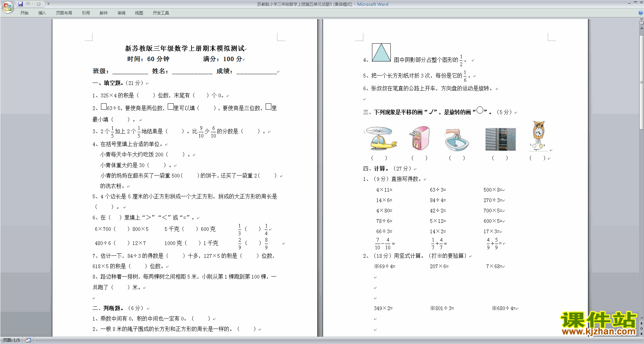The height and width of the screenshot is (344, 644).
Task: Click the title 新苏教版三年级数学上册期末模拟测试
Action: 185,49
